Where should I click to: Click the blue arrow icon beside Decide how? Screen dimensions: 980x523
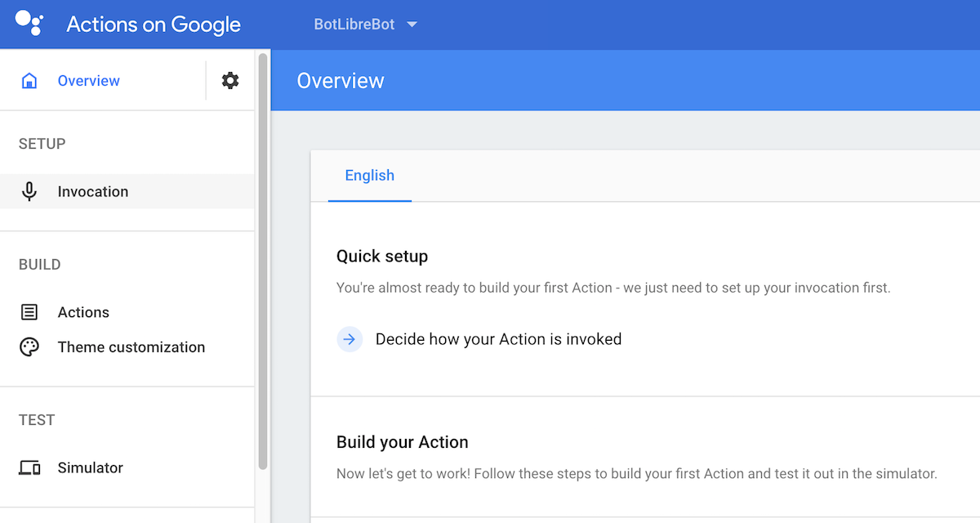point(350,339)
